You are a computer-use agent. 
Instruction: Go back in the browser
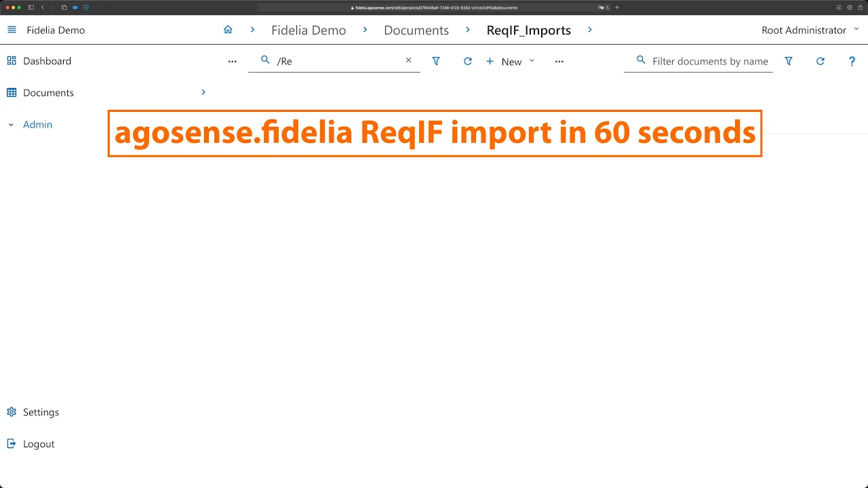(43, 7)
